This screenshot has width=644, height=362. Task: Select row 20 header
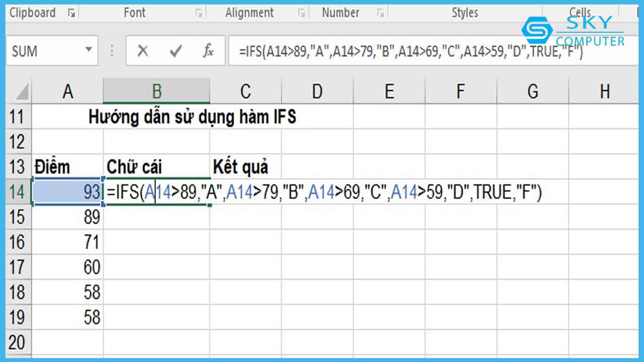coord(19,343)
